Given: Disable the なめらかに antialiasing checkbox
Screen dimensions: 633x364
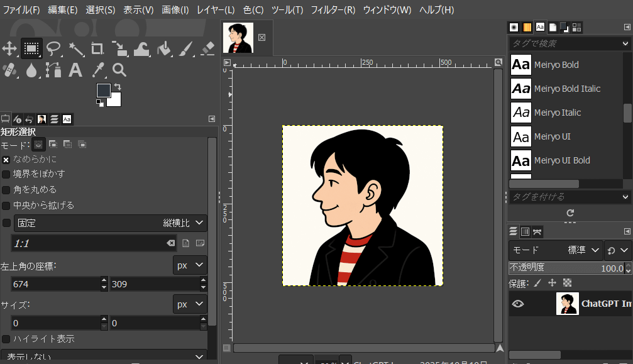Looking at the screenshot, I should [x=6, y=160].
